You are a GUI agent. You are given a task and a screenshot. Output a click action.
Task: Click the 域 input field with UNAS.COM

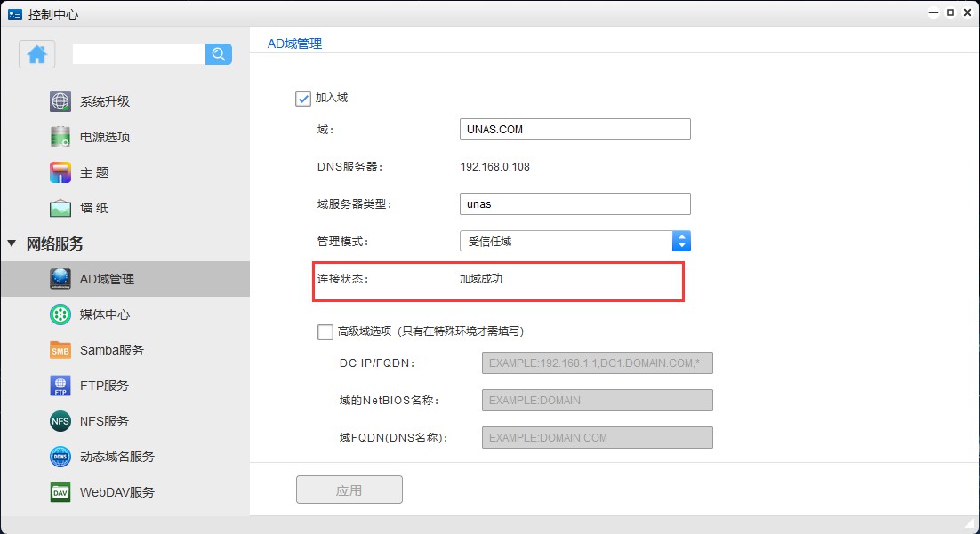coord(574,129)
